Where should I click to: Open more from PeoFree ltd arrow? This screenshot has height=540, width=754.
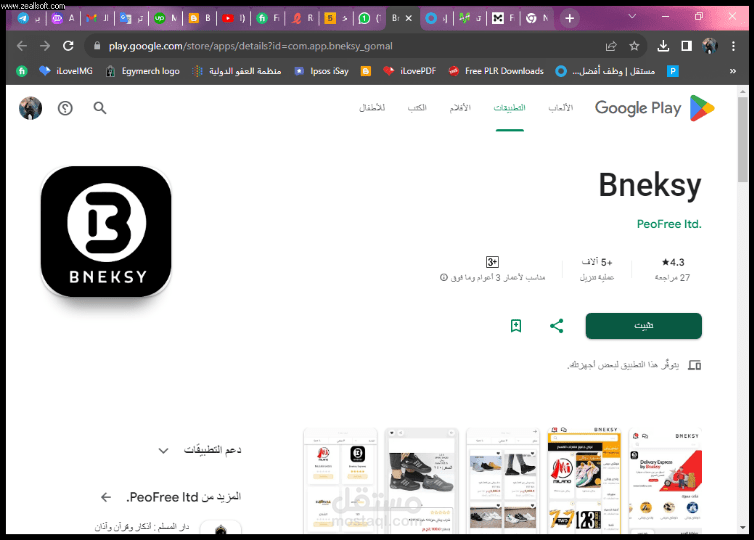pos(106,497)
